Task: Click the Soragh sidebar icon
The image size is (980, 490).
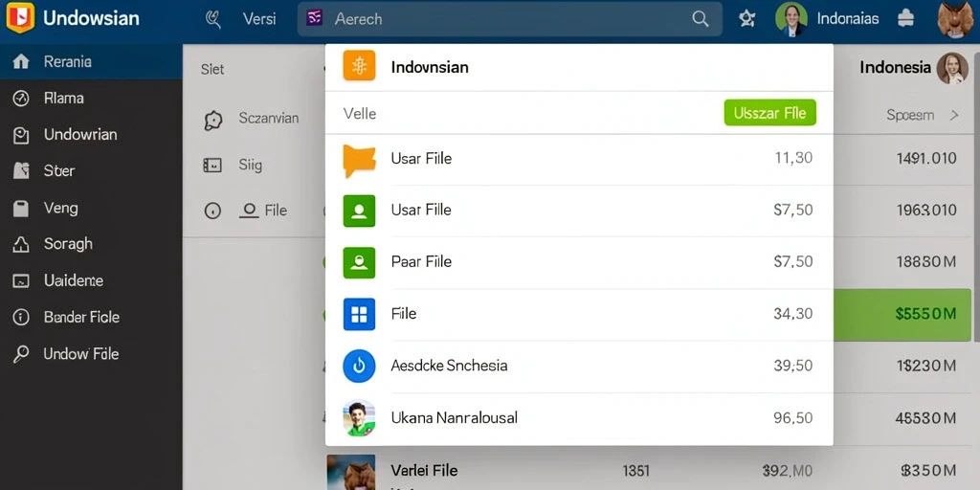Action: [x=21, y=244]
